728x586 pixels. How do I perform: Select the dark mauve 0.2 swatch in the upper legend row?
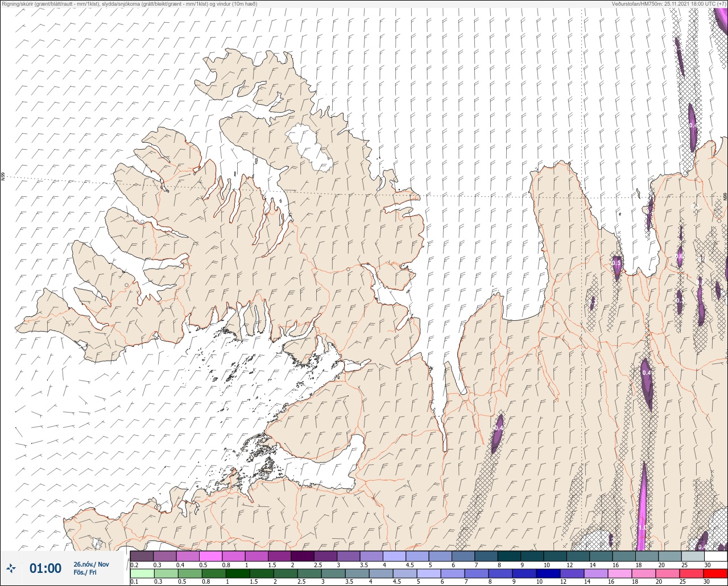pyautogui.click(x=142, y=556)
